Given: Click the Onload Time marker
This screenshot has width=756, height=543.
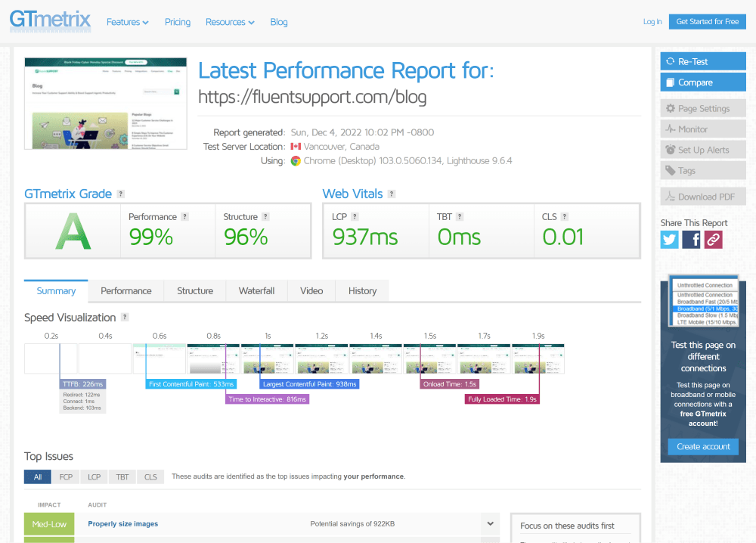Looking at the screenshot, I should (450, 384).
